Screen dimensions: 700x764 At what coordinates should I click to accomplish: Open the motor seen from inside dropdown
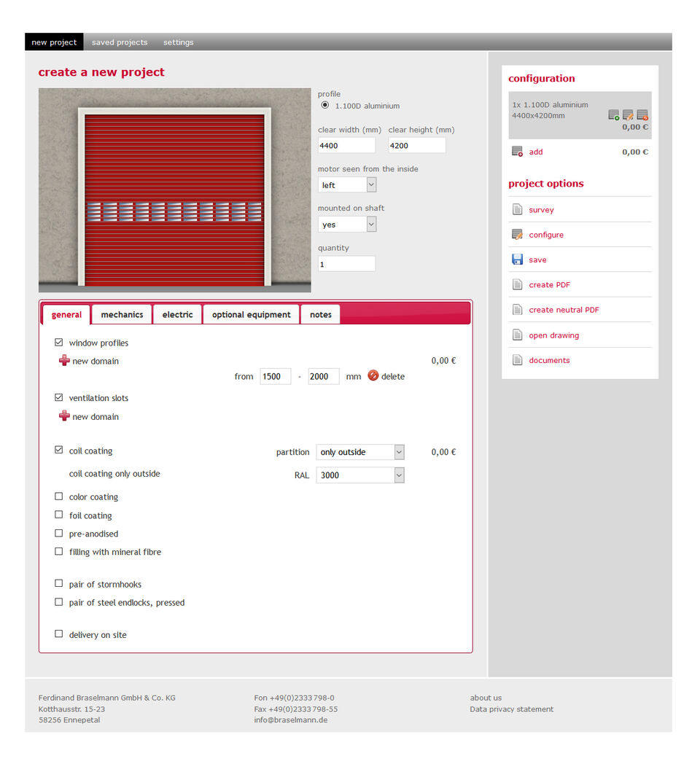coord(347,185)
